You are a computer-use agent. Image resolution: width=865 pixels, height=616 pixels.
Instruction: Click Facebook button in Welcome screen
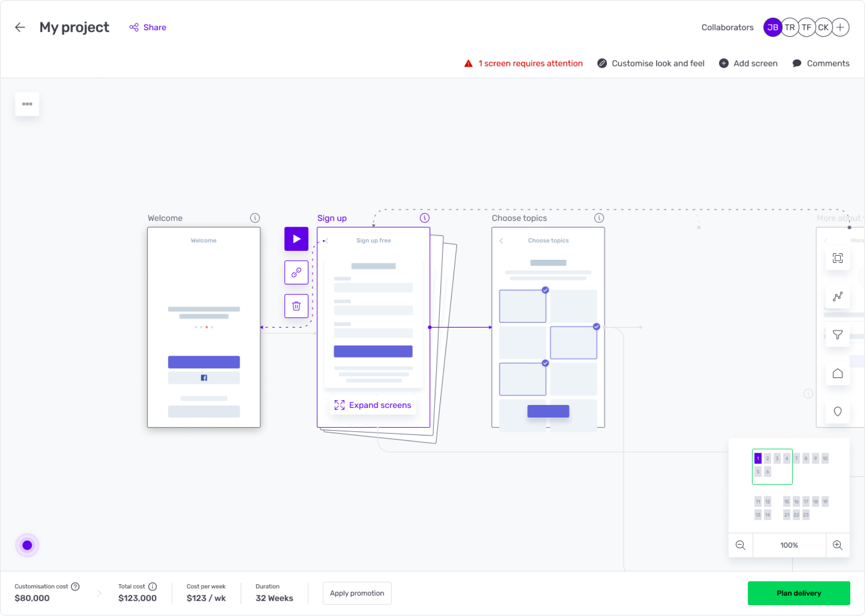pyautogui.click(x=204, y=378)
